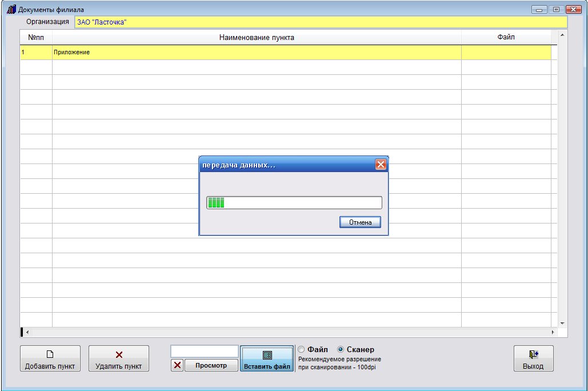588x391 pixels.
Task: Click the table's vertical scrollbar down arrow
Action: 562,323
